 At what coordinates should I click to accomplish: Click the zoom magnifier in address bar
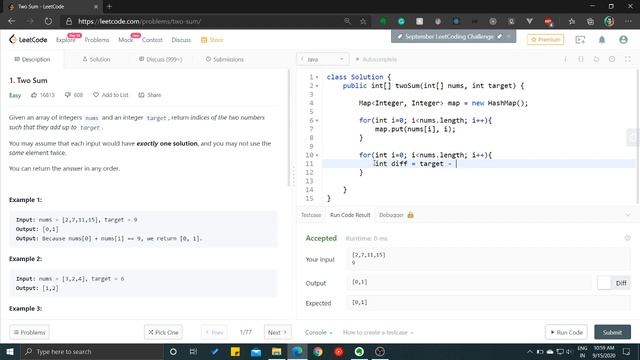(347, 21)
